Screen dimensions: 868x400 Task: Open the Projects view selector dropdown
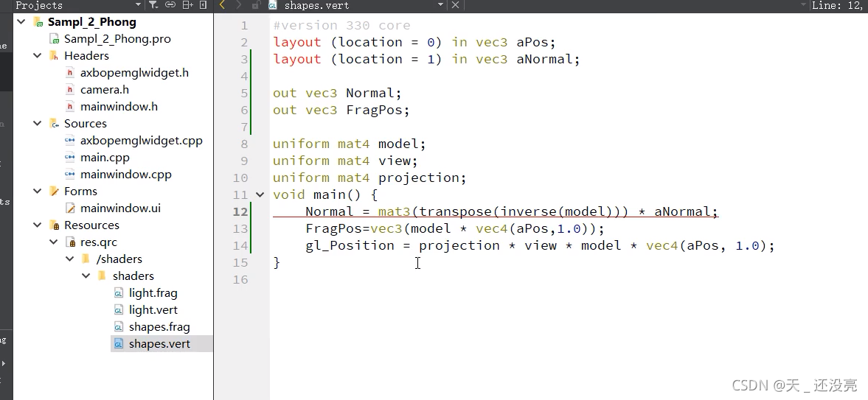coord(138,5)
